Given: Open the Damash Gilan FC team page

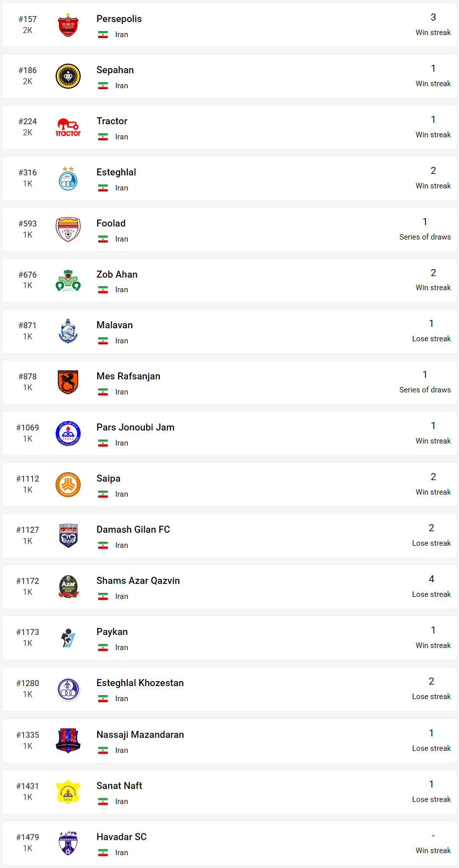Looking at the screenshot, I should pyautogui.click(x=133, y=530).
